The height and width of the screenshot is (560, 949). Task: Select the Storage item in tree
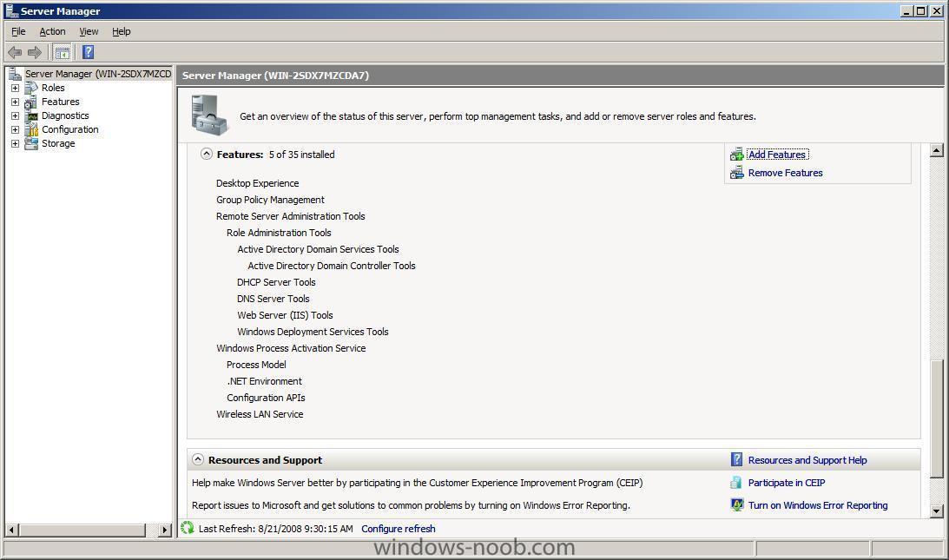point(58,143)
